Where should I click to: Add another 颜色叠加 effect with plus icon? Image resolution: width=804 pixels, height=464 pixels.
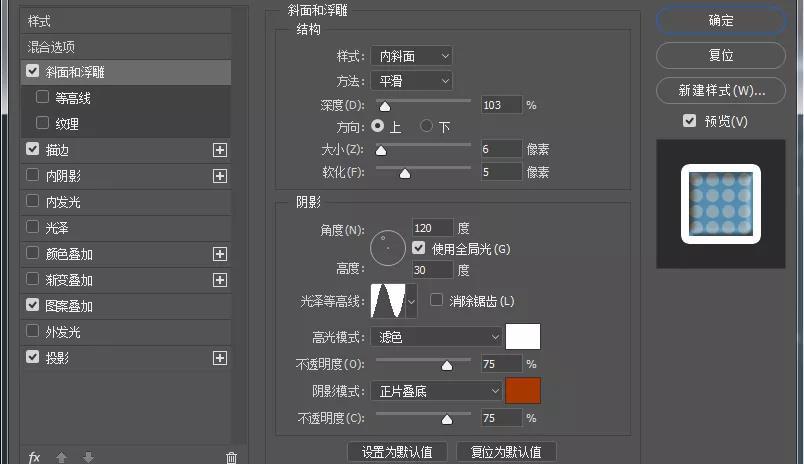click(220, 254)
